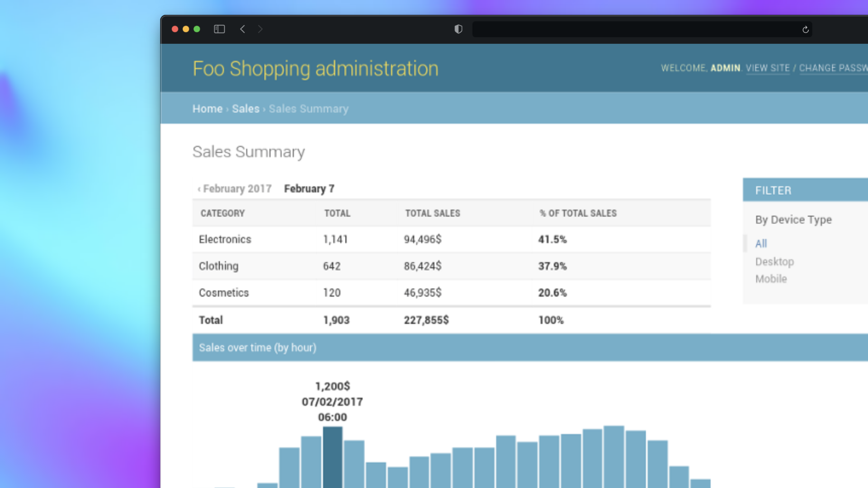The width and height of the screenshot is (868, 488).
Task: Open the privacy shield icon
Action: click(458, 29)
